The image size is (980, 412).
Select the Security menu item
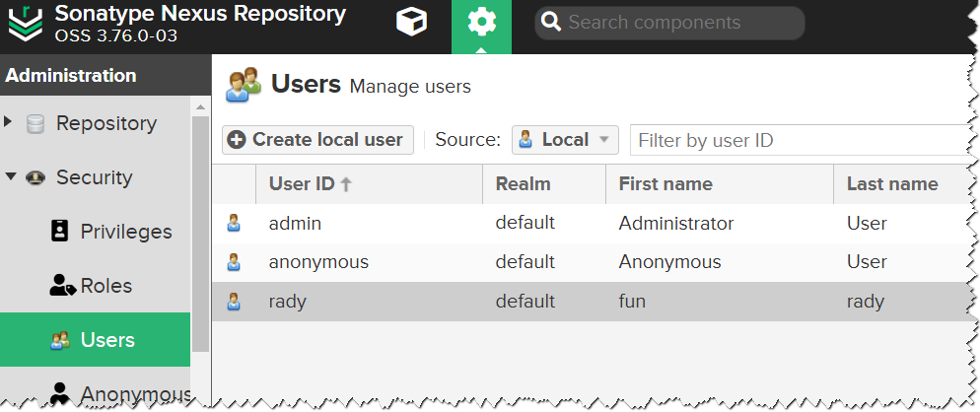(x=95, y=177)
